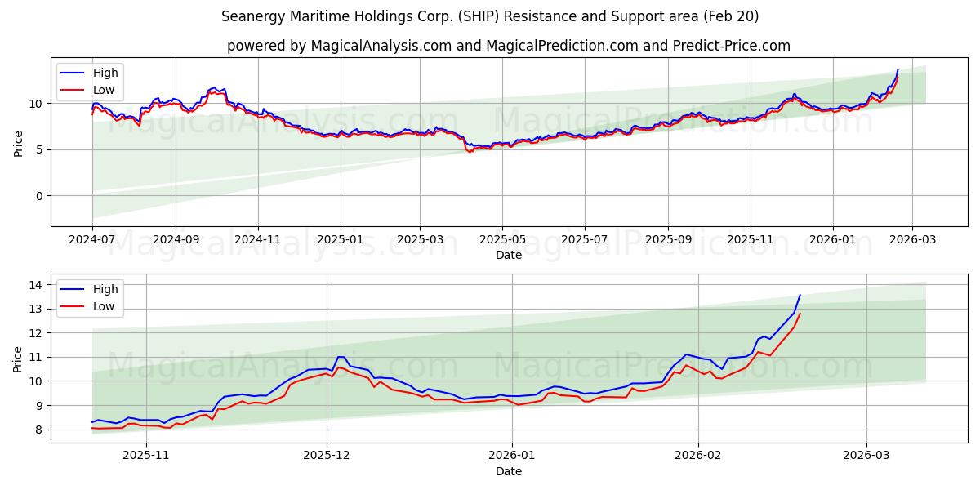The image size is (980, 490).
Task: Click the blue High legend entry in the bottom chart
Action: coord(90,289)
